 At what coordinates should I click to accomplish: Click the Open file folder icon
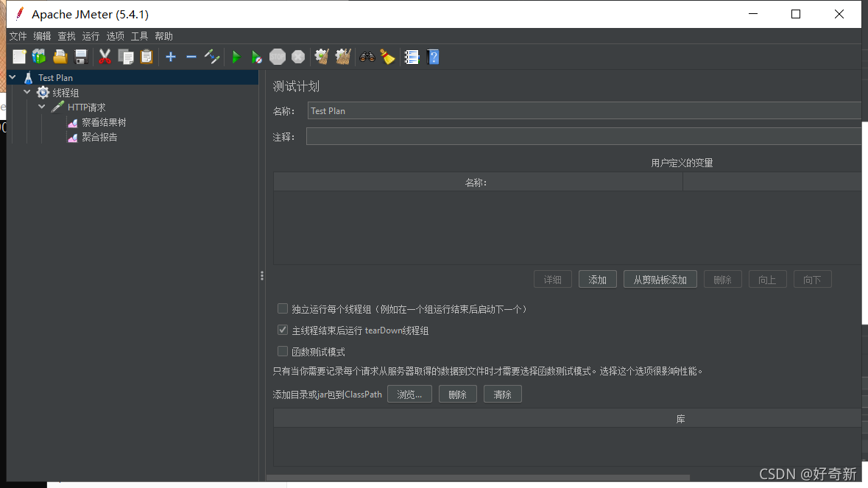60,57
